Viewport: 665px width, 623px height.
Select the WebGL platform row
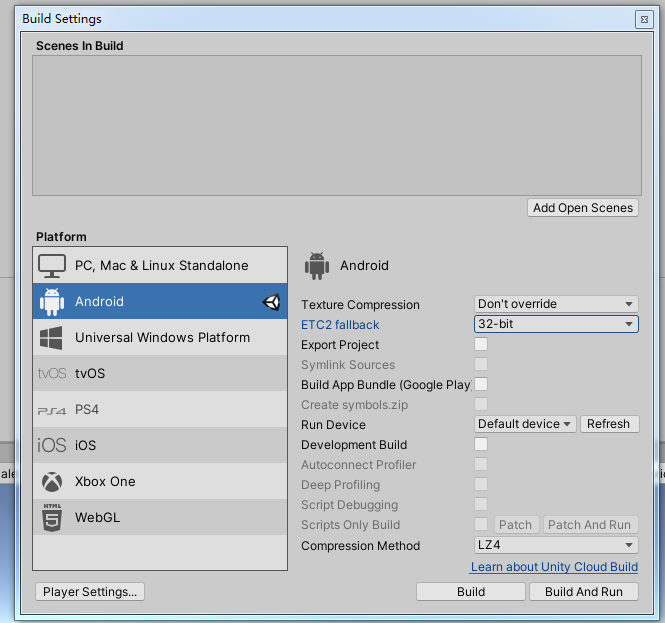[x=160, y=517]
